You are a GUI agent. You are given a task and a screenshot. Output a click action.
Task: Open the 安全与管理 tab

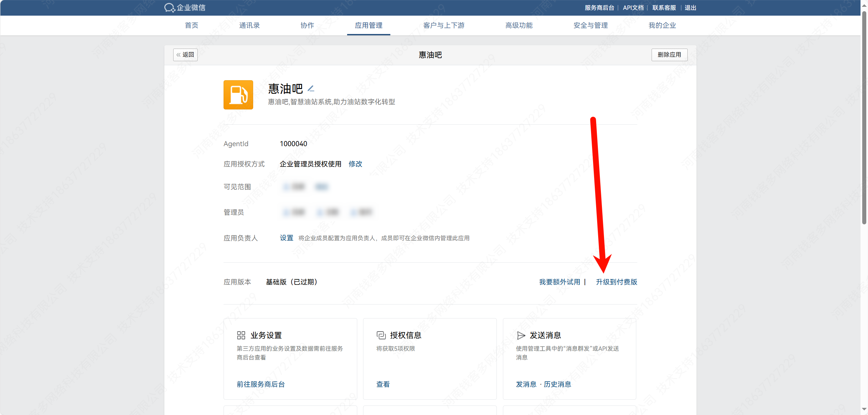pos(590,25)
